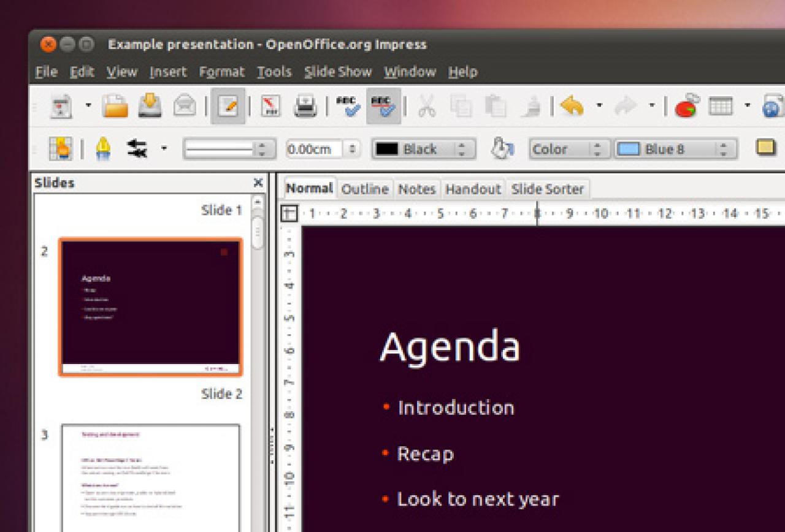The height and width of the screenshot is (532, 785).
Task: Open the Format menu
Action: point(221,72)
